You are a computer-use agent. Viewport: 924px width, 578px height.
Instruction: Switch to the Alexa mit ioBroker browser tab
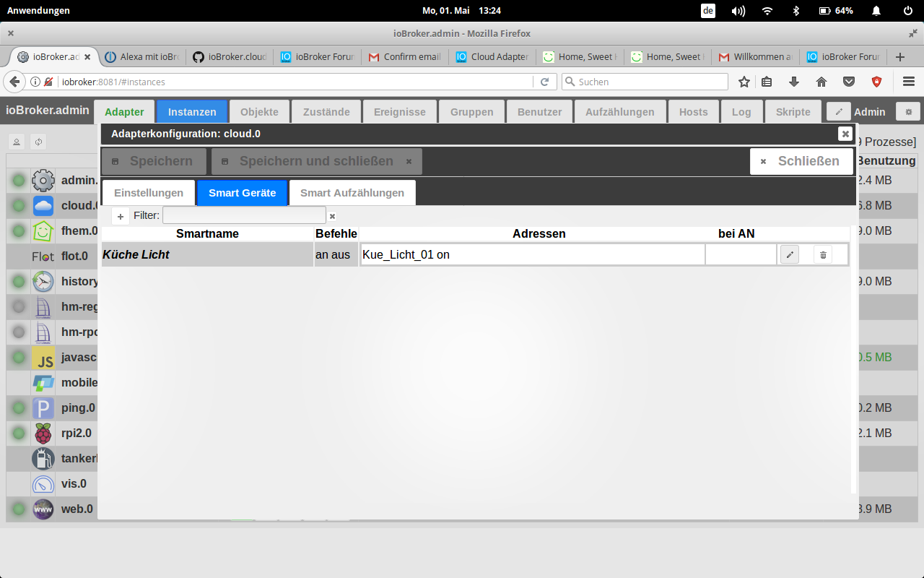click(x=141, y=56)
